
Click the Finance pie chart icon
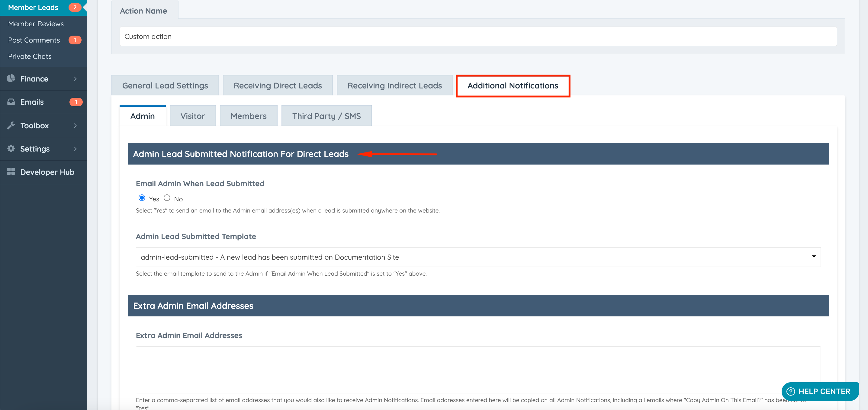click(x=11, y=78)
